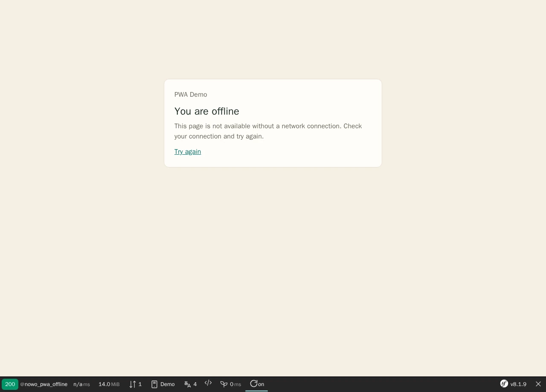Screen dimensions: 546x392
Task: Click the v8.1.9 version label
Action: point(518,384)
